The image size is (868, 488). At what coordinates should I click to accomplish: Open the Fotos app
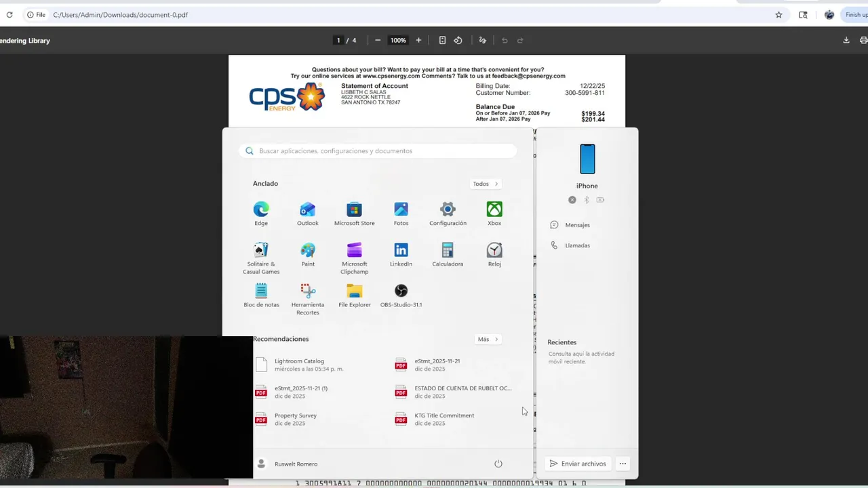(x=401, y=213)
